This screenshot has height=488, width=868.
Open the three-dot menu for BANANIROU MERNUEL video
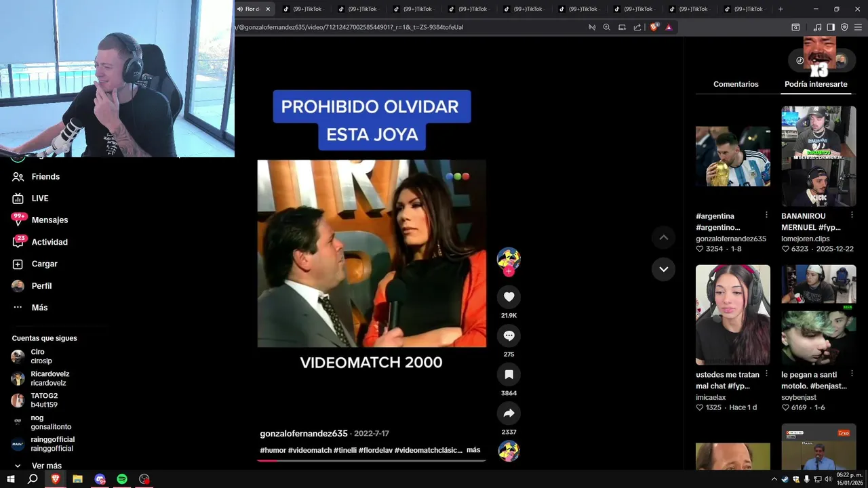click(852, 216)
